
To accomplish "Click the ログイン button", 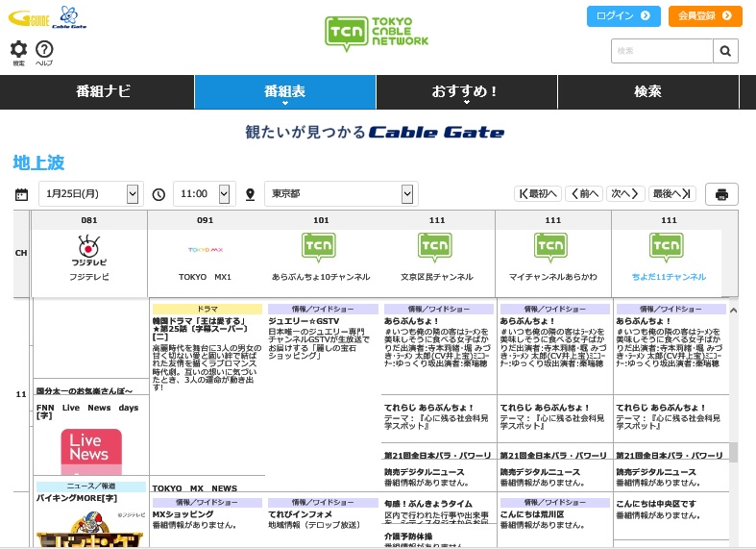I will point(623,16).
